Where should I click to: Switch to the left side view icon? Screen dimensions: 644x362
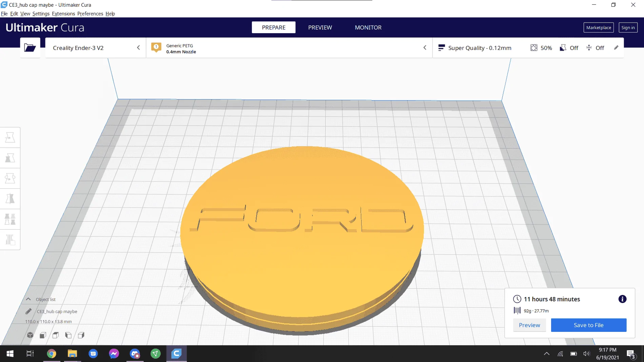click(68, 335)
